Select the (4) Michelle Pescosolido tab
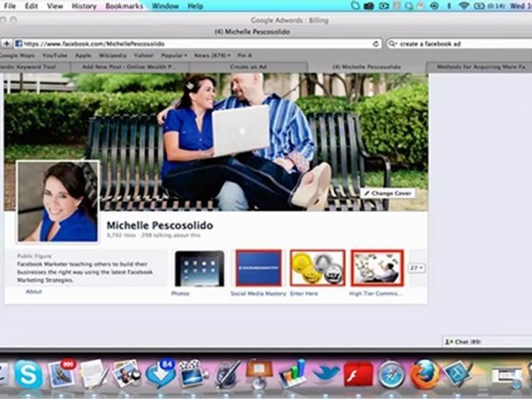This screenshot has width=532, height=399. tap(367, 67)
